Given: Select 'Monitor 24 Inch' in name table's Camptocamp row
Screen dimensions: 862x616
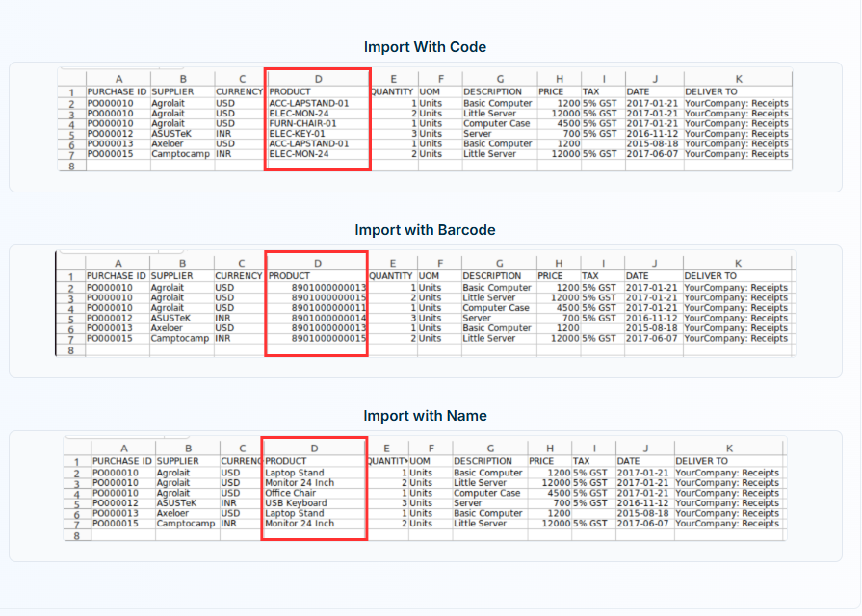Looking at the screenshot, I should point(300,524).
